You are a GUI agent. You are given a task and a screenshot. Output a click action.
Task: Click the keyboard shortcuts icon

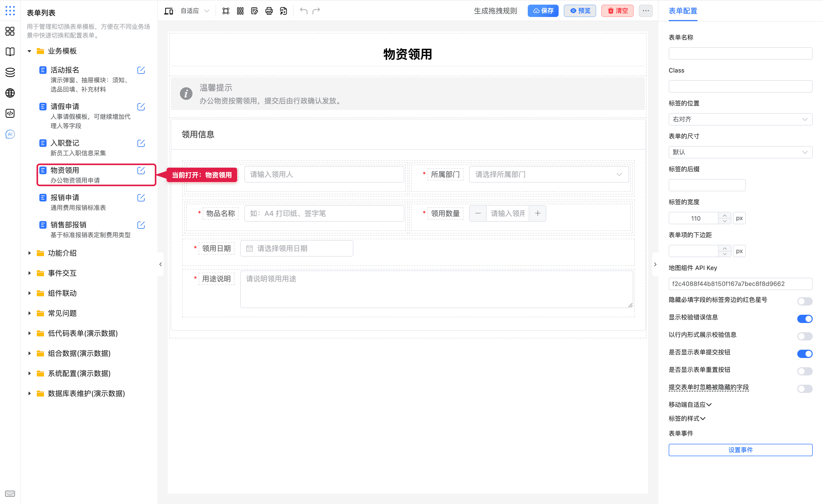coord(10,494)
